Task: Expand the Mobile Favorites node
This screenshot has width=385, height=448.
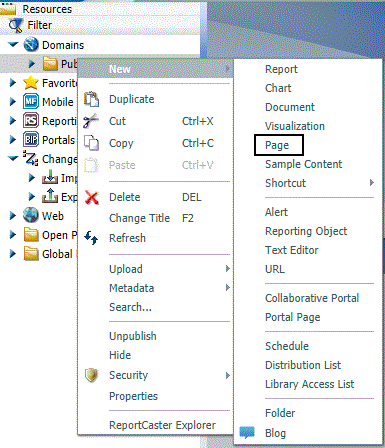Action: click(x=13, y=101)
